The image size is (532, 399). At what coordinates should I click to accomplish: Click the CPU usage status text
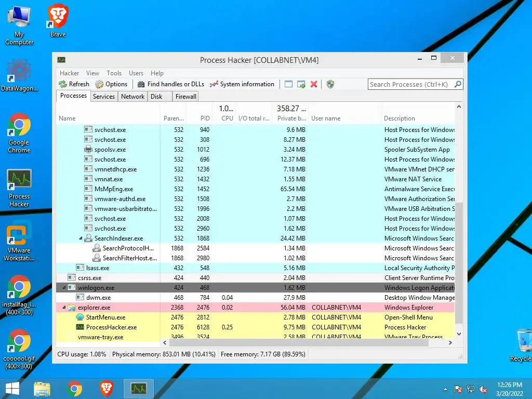pyautogui.click(x=82, y=354)
